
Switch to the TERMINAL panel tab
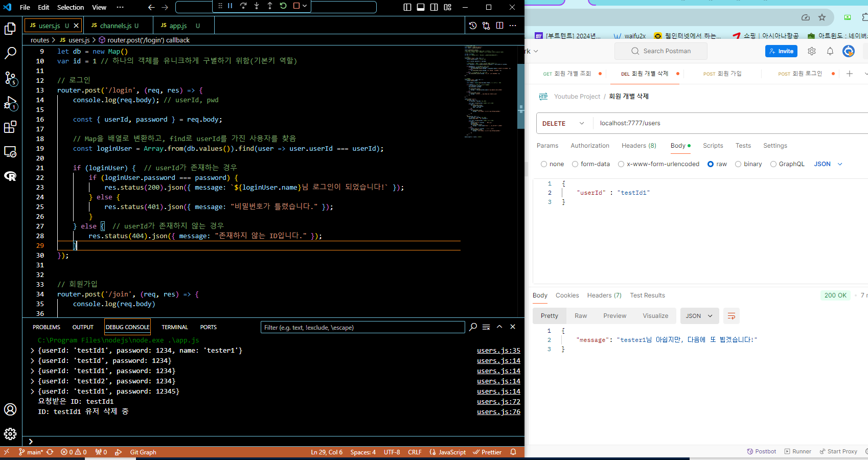175,327
